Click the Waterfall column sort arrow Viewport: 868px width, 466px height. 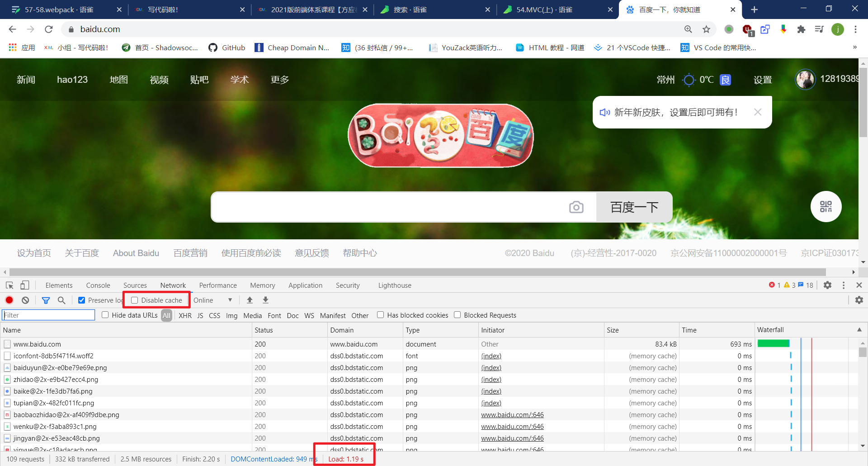coord(859,330)
